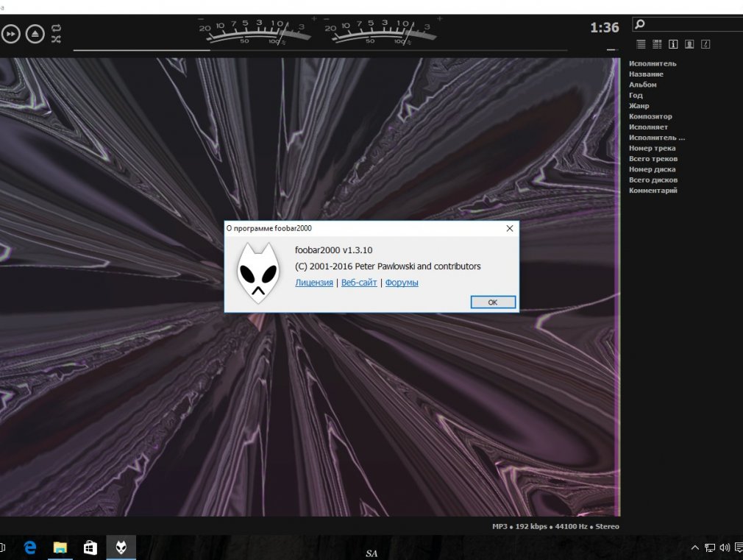This screenshot has width=743, height=560.
Task: Select the truncated Исполнитель ... field
Action: pos(657,138)
